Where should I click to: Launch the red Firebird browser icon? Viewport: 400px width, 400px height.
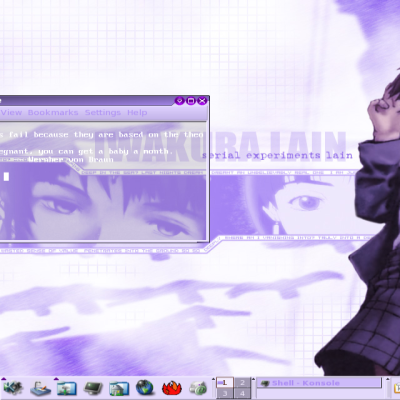click(x=171, y=388)
